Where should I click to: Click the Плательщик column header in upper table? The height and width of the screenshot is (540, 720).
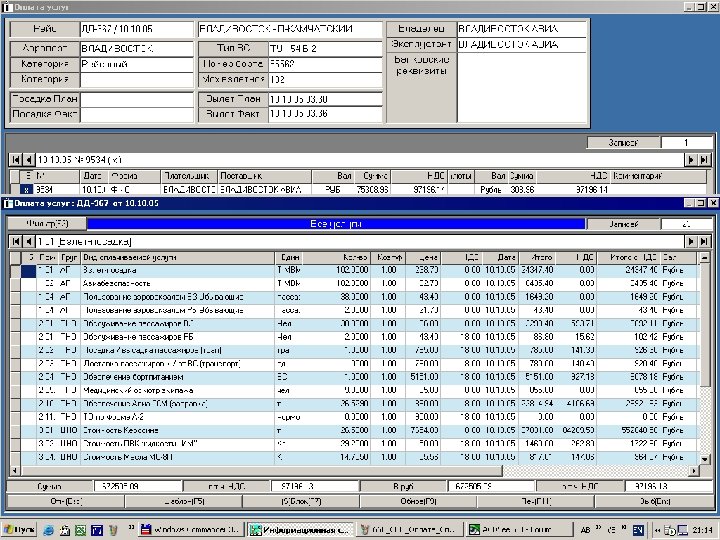click(x=189, y=176)
